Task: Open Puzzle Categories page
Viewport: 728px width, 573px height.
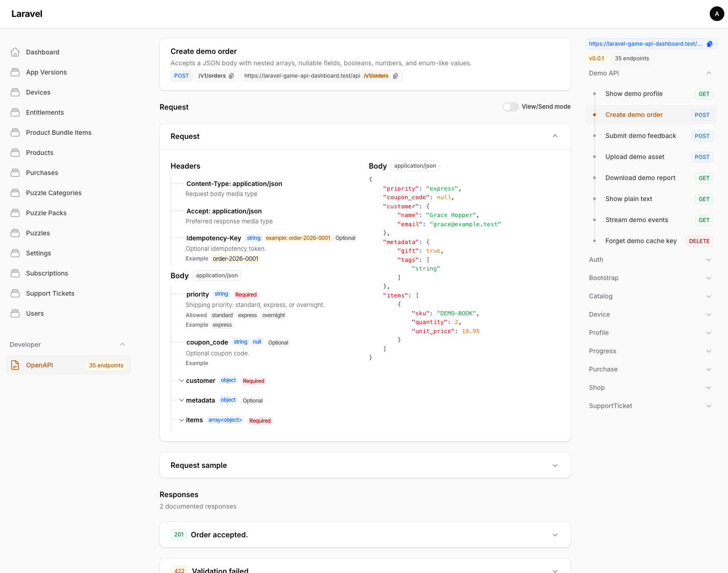Action: pyautogui.click(x=69, y=193)
